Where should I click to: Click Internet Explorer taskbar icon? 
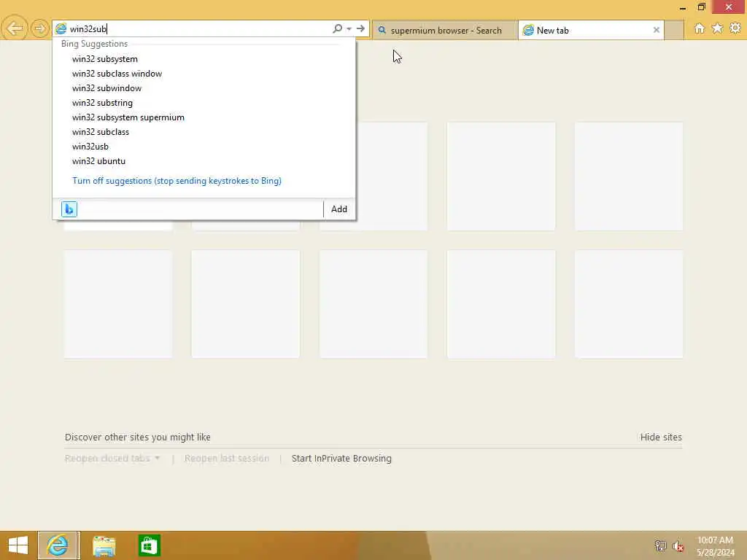coord(58,545)
